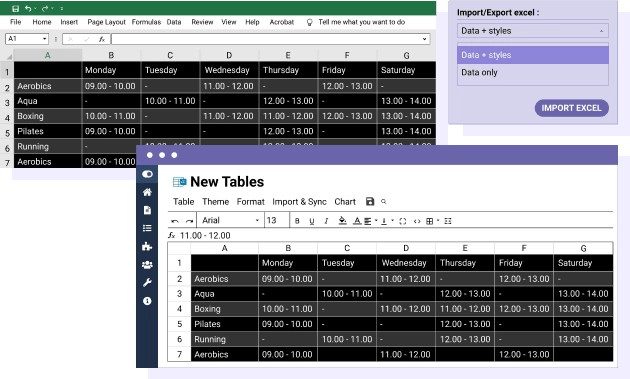Viewport: 630px width, 379px height.
Task: Open the font color A tool
Action: 357,221
